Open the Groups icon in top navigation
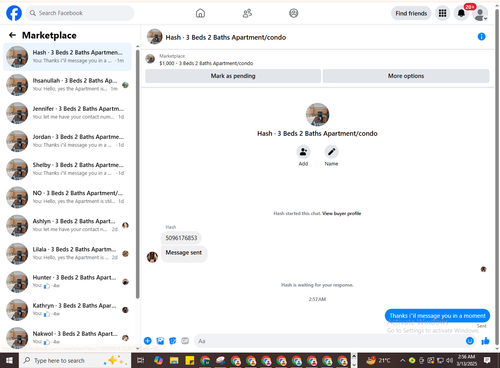The height and width of the screenshot is (368, 500). 294,13
